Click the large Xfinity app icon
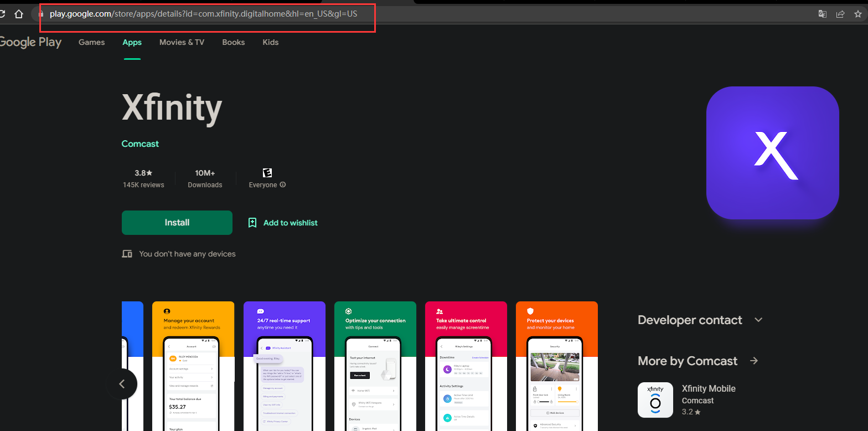868x431 pixels. 772,153
